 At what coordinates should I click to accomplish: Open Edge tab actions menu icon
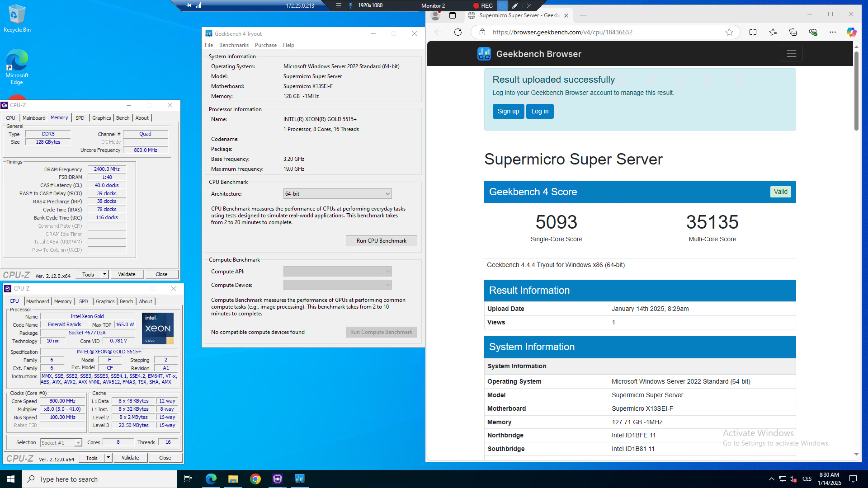click(x=453, y=16)
